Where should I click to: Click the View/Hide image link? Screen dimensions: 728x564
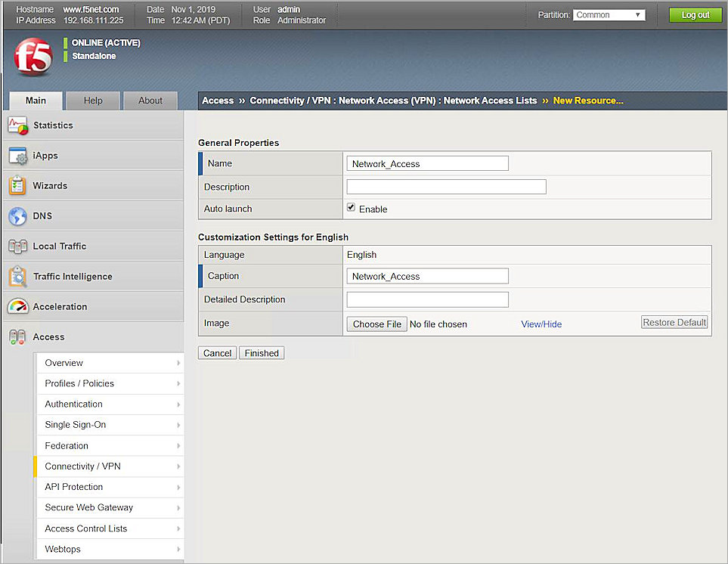pyautogui.click(x=541, y=324)
